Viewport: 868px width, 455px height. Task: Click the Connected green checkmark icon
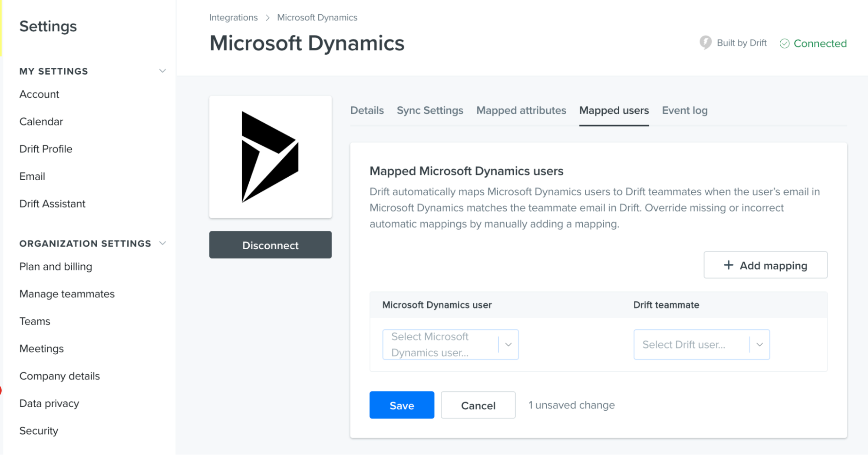click(784, 43)
